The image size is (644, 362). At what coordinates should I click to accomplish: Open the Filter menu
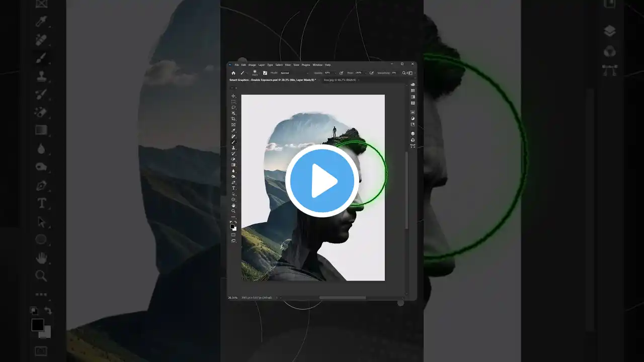(288, 65)
